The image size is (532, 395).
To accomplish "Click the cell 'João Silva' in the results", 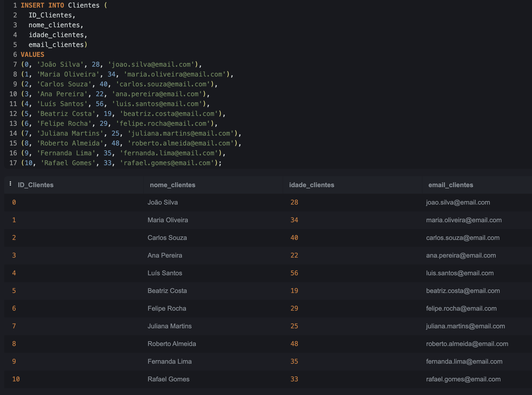I will pos(163,202).
